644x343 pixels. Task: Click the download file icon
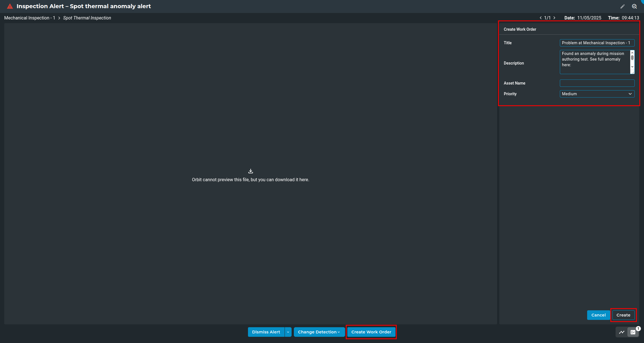251,171
